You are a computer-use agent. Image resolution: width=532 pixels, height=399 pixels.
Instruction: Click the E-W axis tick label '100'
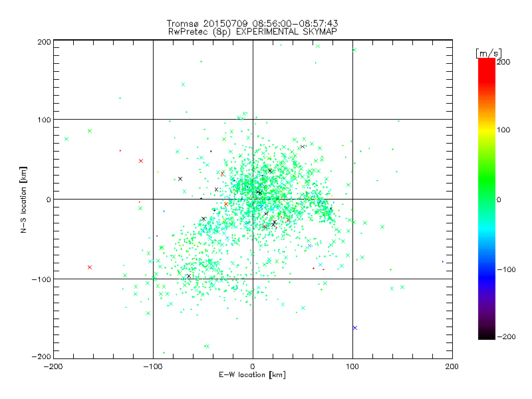click(x=352, y=366)
